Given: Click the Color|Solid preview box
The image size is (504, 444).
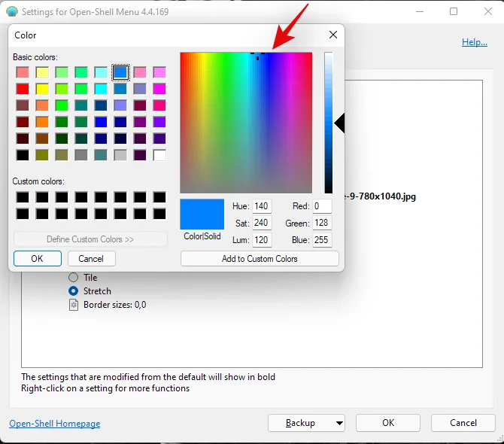Looking at the screenshot, I should pos(202,214).
